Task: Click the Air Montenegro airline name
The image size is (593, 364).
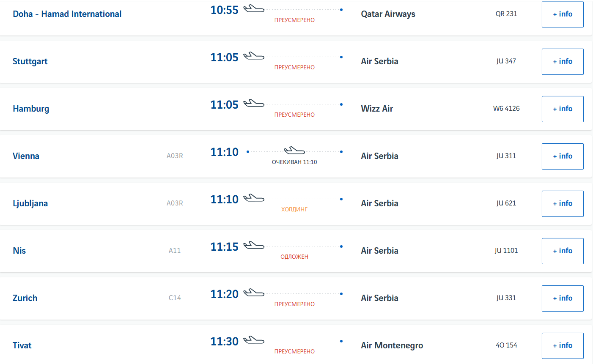Action: click(x=392, y=345)
